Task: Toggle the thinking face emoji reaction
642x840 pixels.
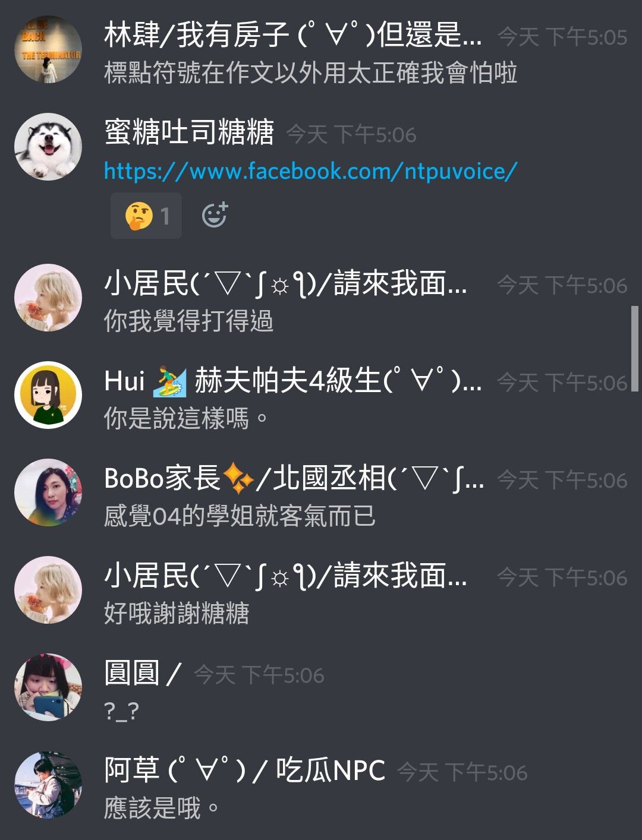Action: [146, 216]
